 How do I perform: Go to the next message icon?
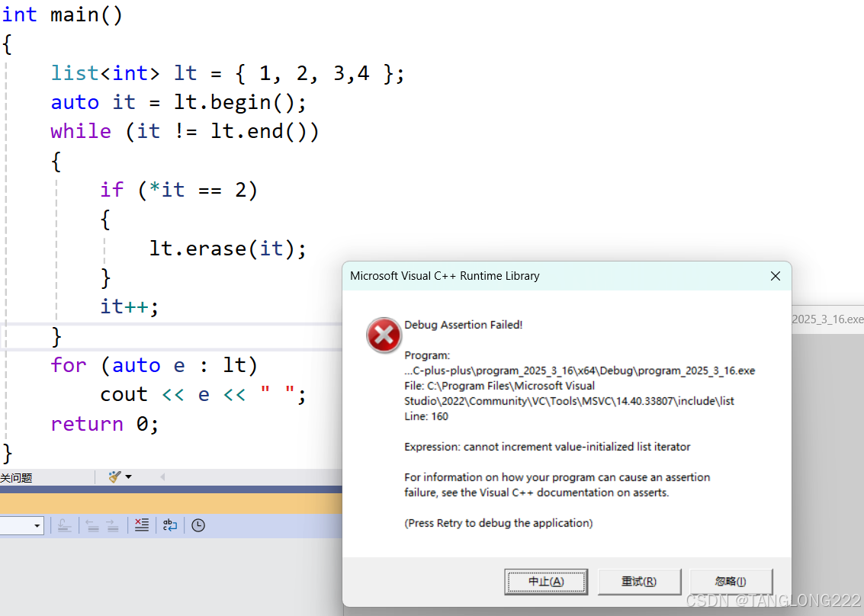(112, 525)
